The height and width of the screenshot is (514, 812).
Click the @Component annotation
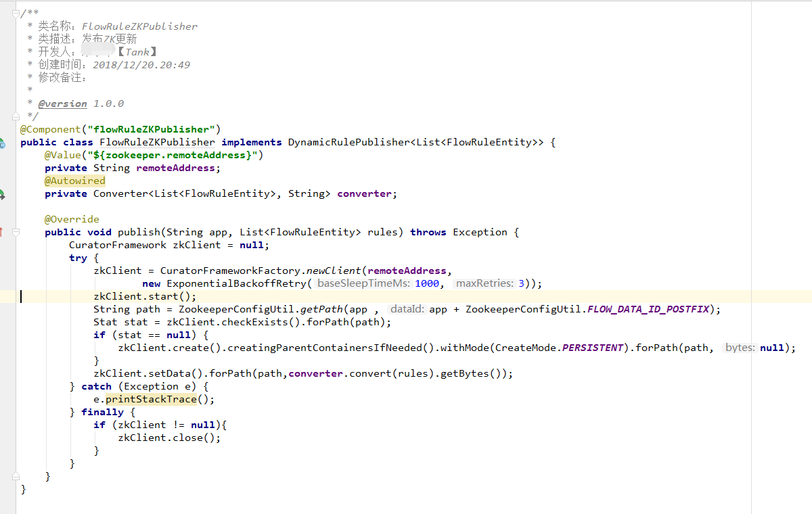pyautogui.click(x=50, y=129)
